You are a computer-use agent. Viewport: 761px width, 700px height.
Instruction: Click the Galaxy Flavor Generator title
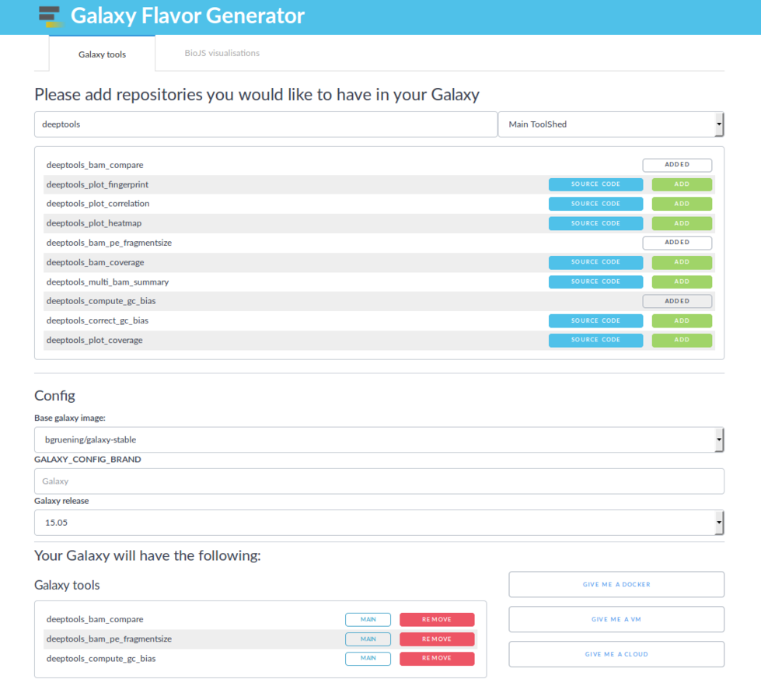[x=188, y=16]
